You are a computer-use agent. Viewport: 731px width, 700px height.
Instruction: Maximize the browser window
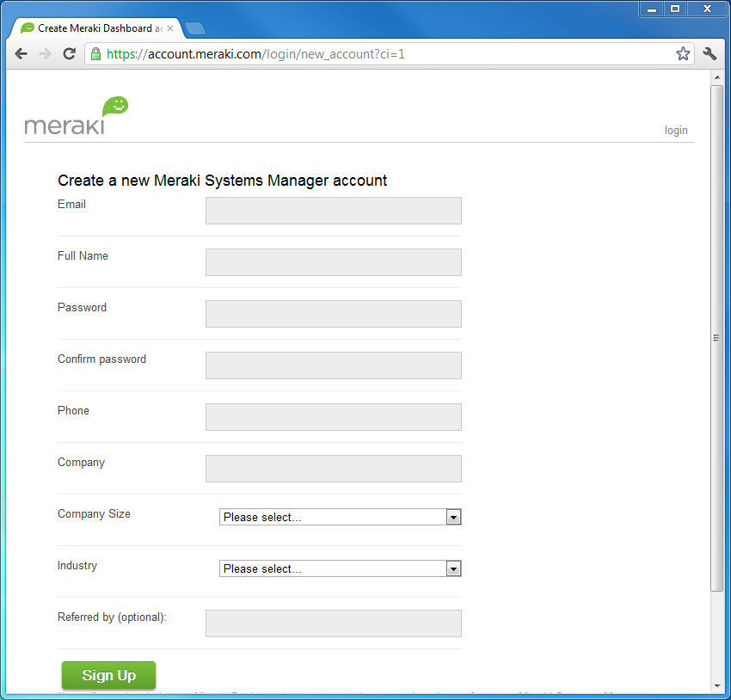[674, 9]
